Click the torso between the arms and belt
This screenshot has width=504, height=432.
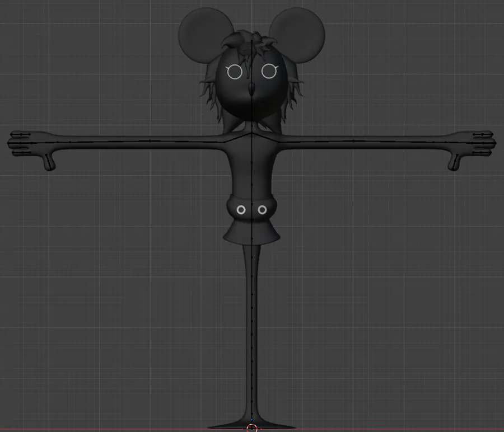(x=251, y=170)
